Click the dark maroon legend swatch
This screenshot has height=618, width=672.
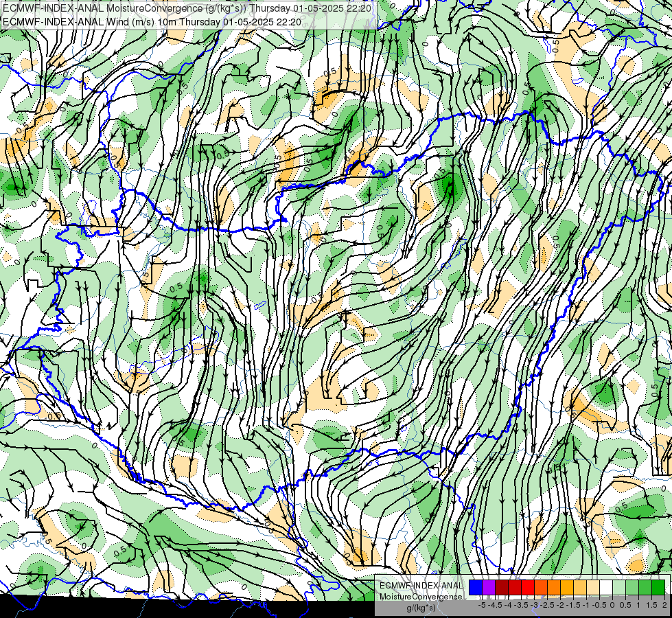click(502, 588)
